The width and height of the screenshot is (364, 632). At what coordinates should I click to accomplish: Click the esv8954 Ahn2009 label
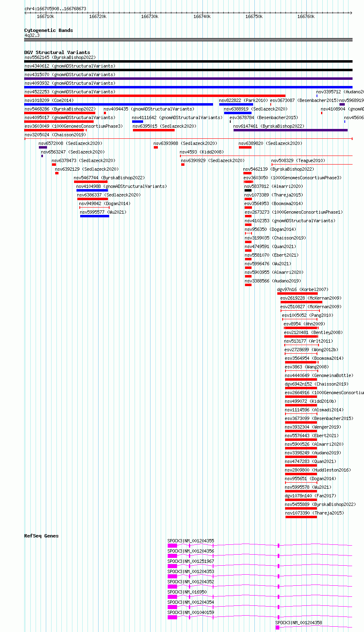(305, 324)
